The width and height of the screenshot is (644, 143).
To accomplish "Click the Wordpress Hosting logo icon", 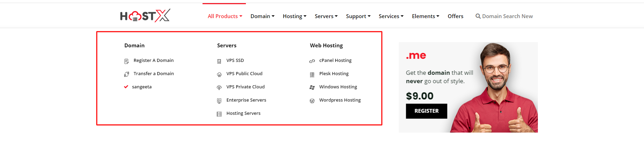I will point(312,101).
